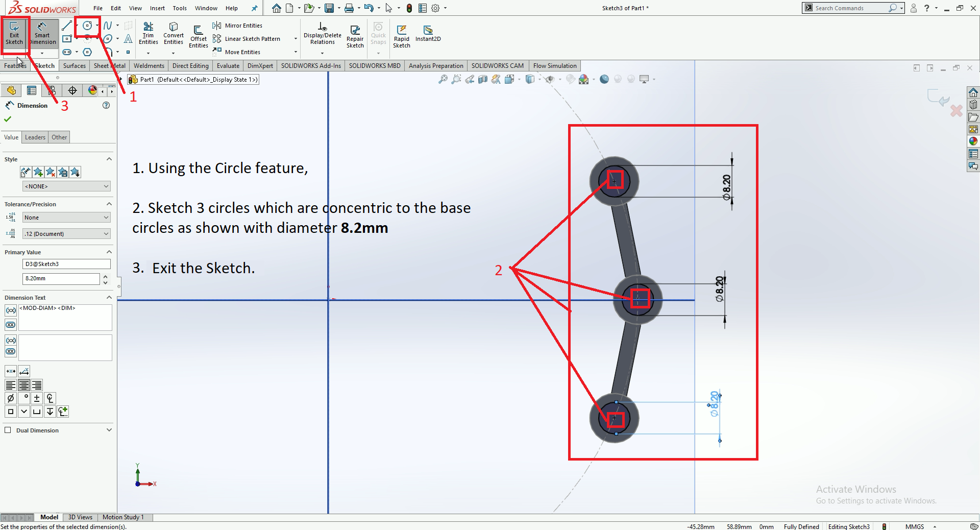This screenshot has width=980, height=530.
Task: Select the Corner Rectangle tool
Action: (x=67, y=39)
